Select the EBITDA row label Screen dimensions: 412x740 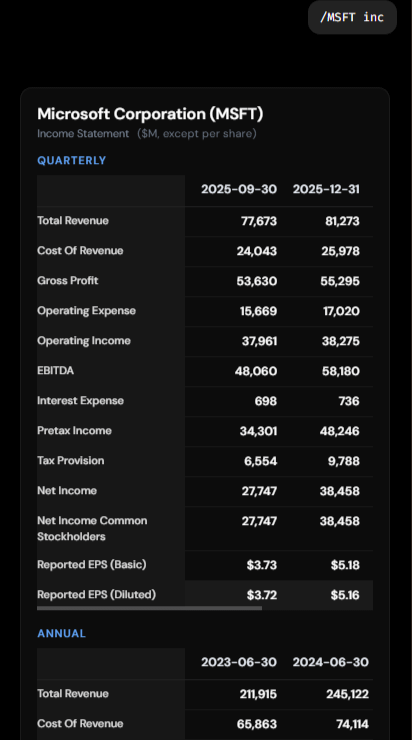tap(56, 370)
